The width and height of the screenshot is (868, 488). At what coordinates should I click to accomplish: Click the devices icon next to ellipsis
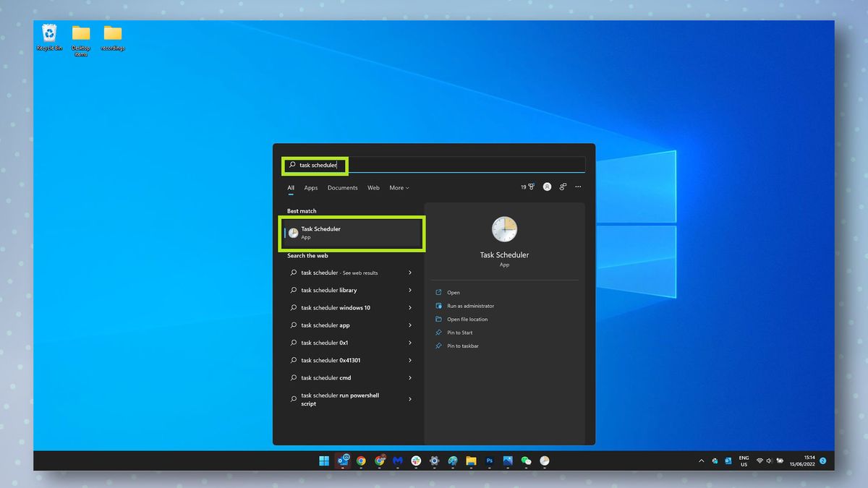563,187
